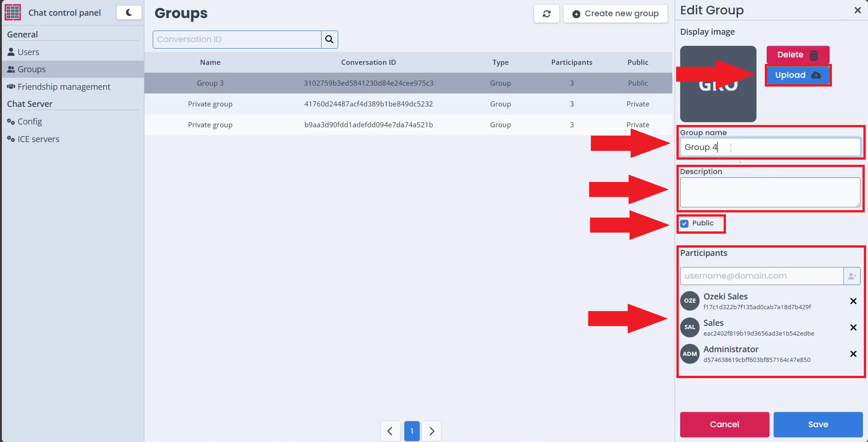Go to the previous page arrow

(390, 431)
